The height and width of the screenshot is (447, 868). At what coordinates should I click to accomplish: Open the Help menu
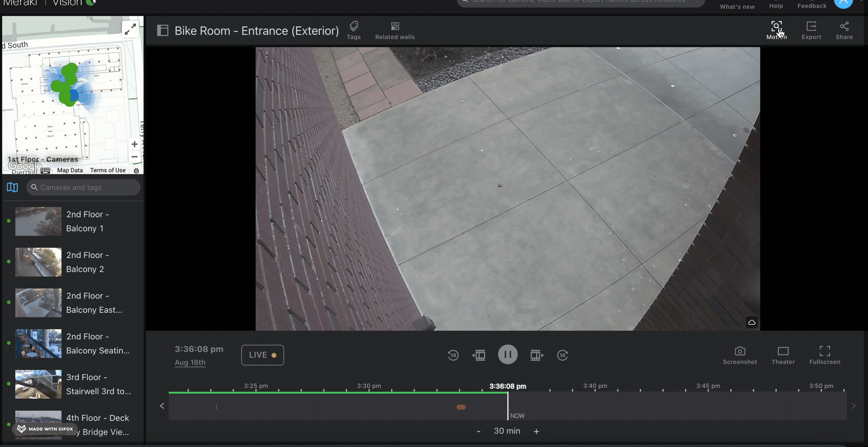776,6
